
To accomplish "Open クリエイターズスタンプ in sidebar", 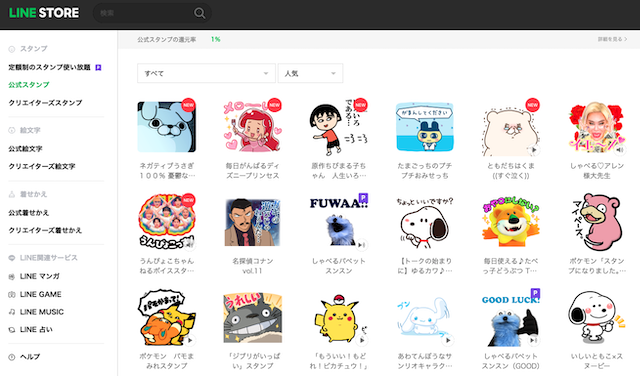I will tap(45, 102).
